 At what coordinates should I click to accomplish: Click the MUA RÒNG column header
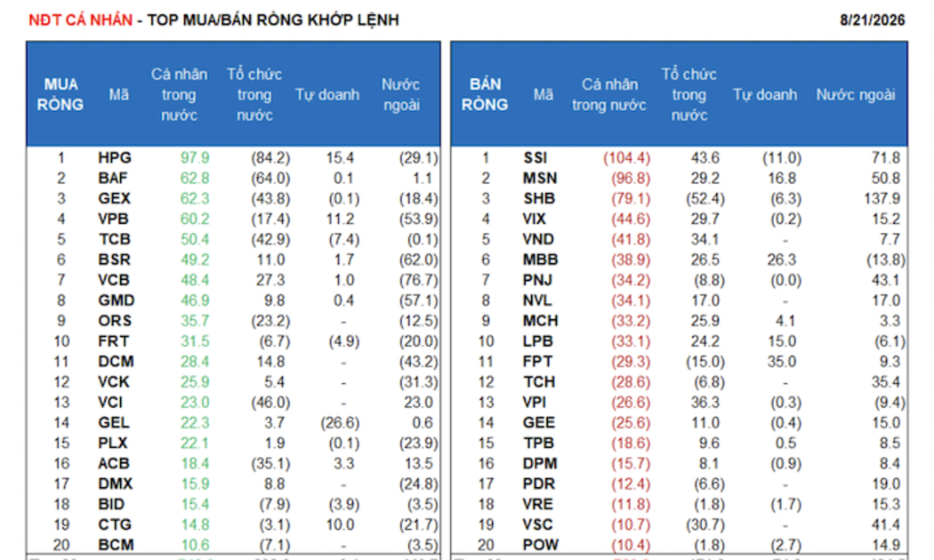pyautogui.click(x=60, y=94)
